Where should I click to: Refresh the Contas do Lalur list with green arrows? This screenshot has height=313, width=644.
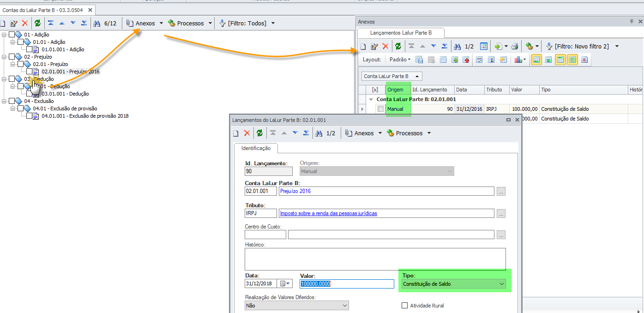37,23
